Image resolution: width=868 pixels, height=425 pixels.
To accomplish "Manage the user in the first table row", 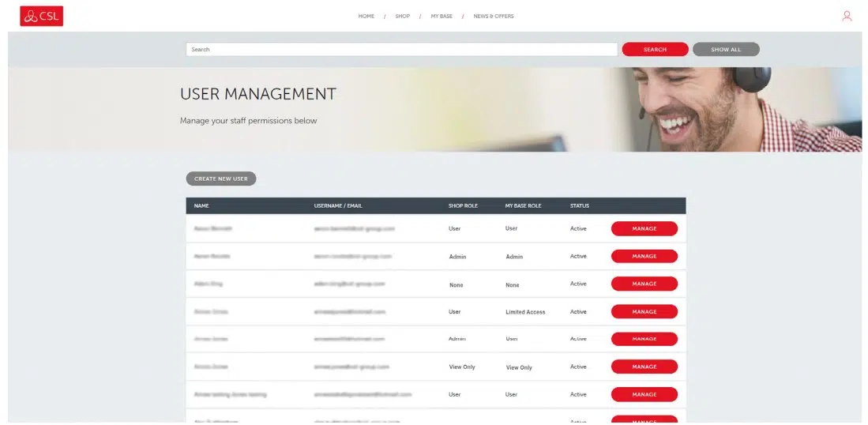I will [x=644, y=228].
